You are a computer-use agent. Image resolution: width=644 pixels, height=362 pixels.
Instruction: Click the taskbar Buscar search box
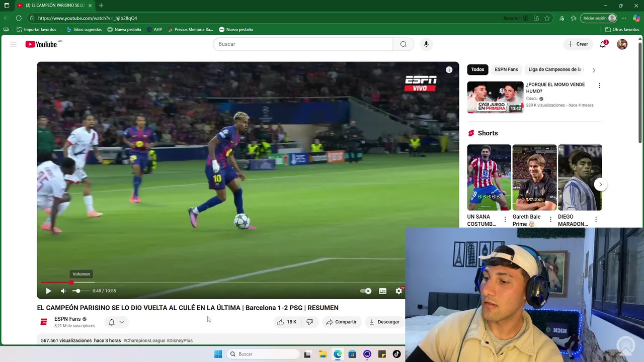click(262, 354)
